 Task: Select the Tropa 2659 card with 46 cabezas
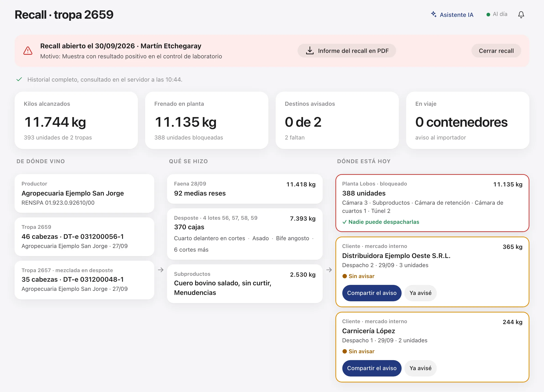(84, 237)
